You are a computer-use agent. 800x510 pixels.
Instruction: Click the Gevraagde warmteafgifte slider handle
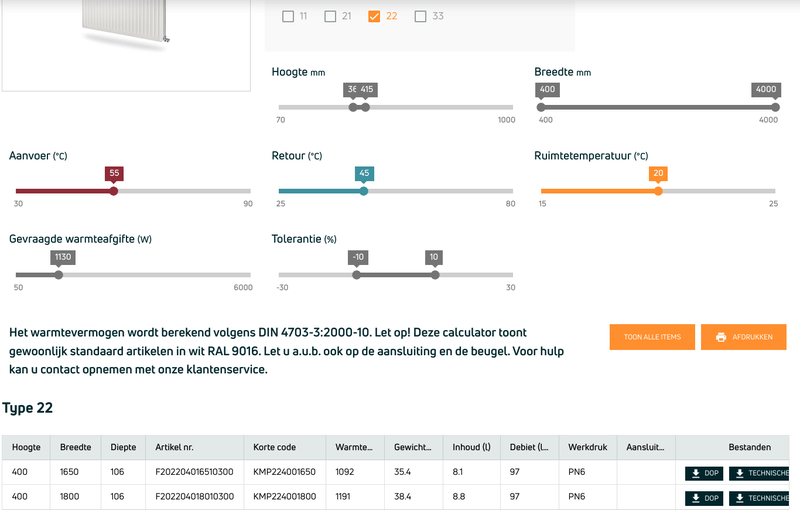(x=59, y=275)
